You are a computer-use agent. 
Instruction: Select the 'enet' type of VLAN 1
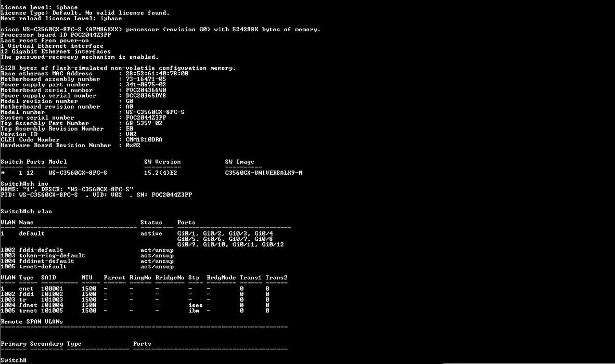pos(27,289)
